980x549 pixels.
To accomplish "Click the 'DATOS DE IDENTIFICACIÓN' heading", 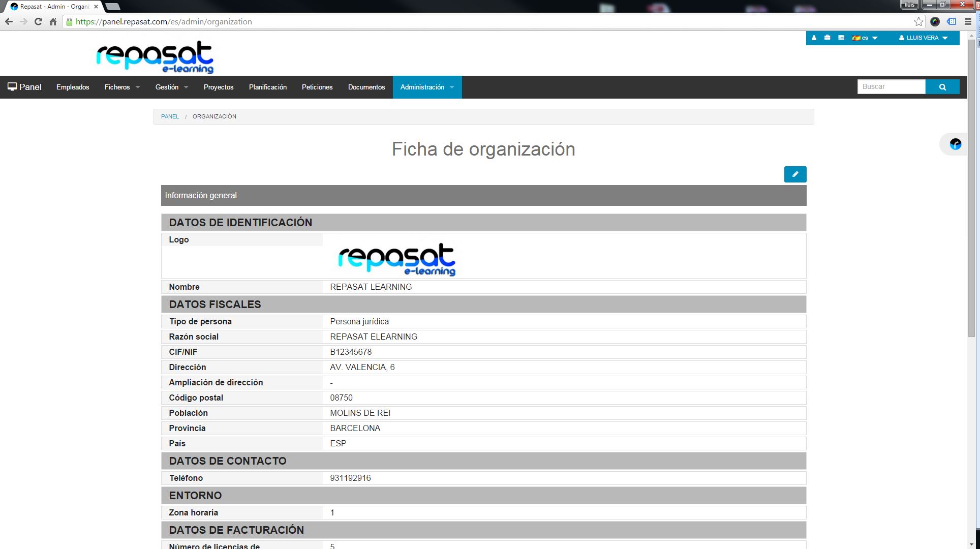I will [240, 223].
